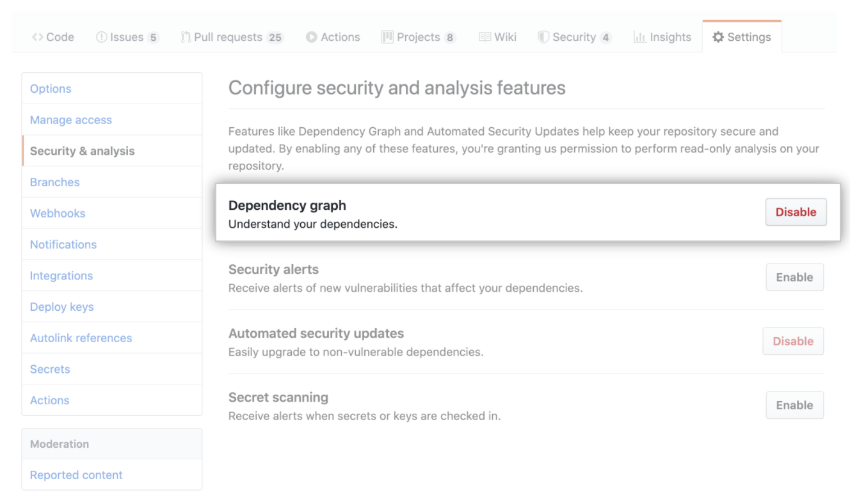This screenshot has height=504, width=850.
Task: Go to Manage access settings
Action: [x=112, y=120]
